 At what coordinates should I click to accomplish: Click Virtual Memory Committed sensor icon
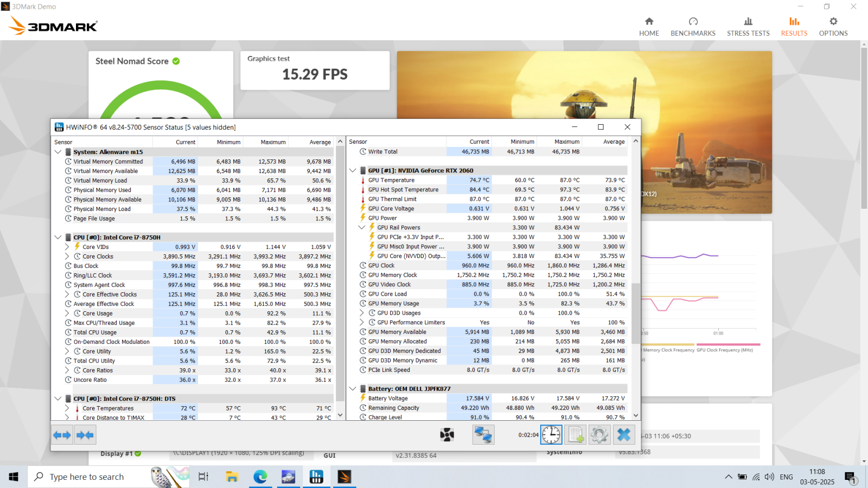(68, 162)
